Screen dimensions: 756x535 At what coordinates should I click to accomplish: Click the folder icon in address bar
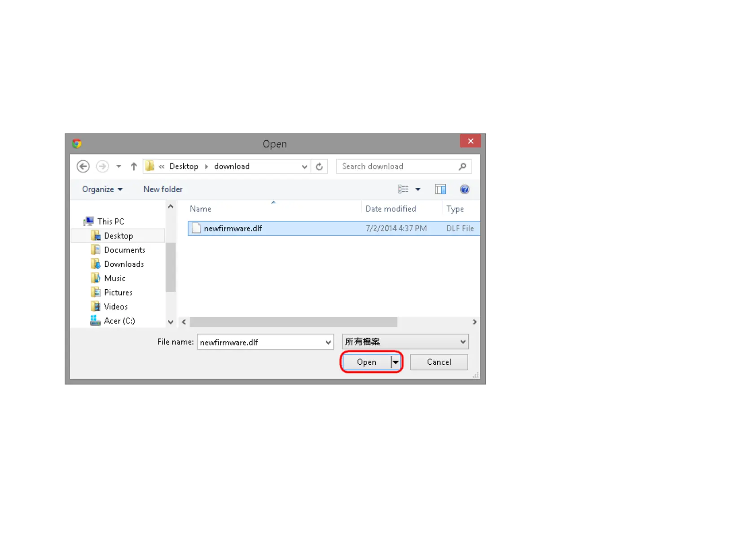click(150, 166)
